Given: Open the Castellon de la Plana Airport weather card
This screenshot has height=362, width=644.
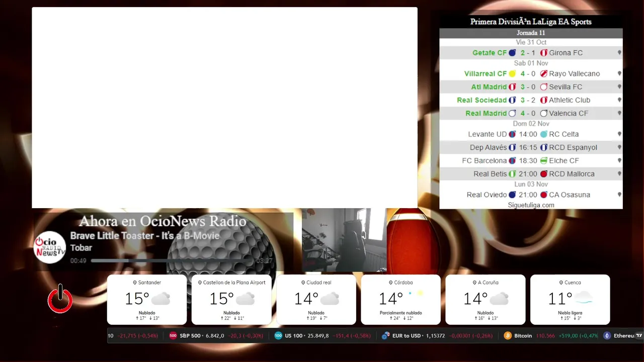Looking at the screenshot, I should tap(231, 300).
